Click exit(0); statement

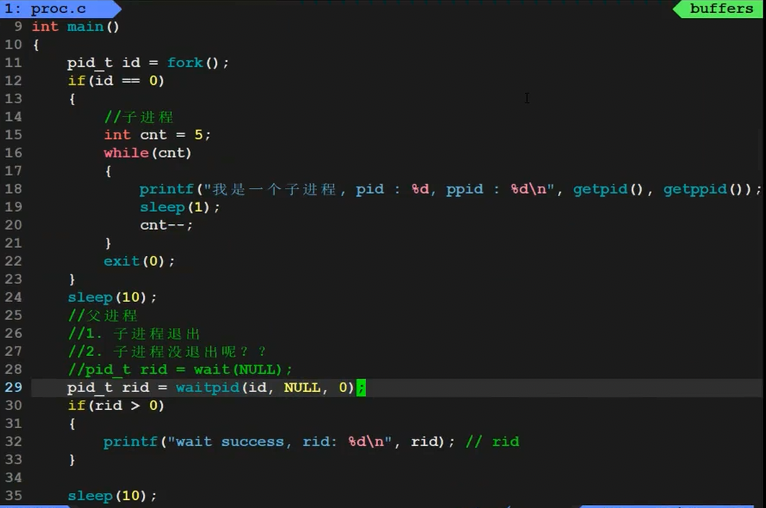pos(139,261)
